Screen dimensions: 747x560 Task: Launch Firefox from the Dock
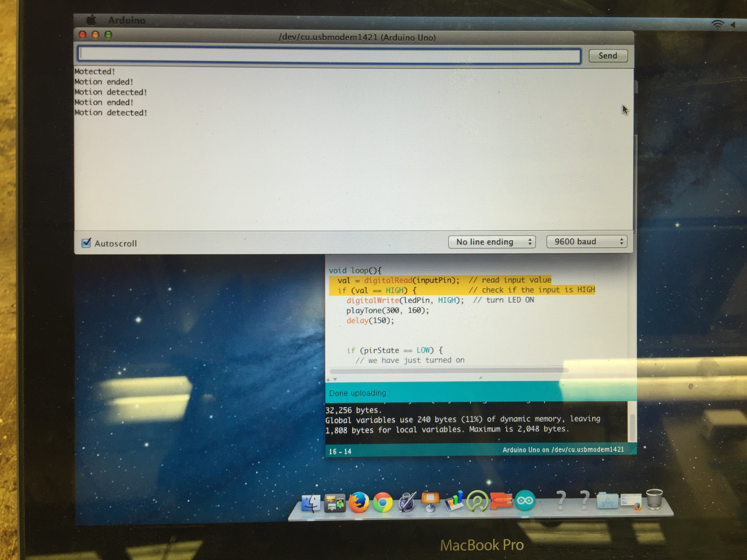(x=359, y=503)
